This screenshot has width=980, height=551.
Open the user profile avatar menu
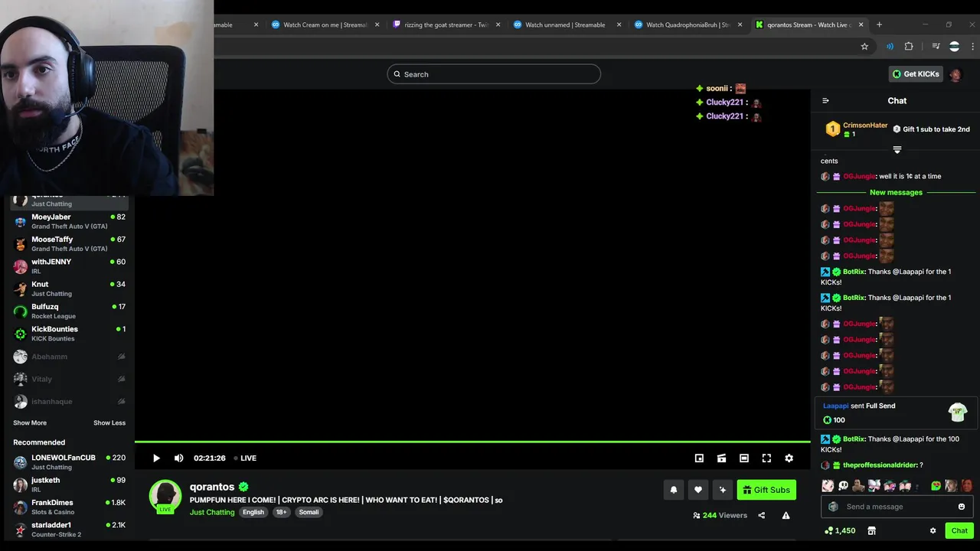(956, 74)
